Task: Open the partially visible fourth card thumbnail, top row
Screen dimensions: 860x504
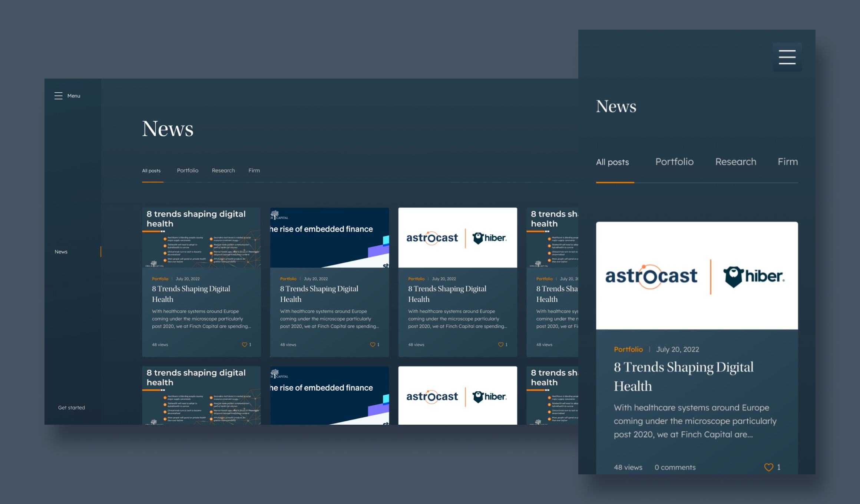Action: point(552,238)
